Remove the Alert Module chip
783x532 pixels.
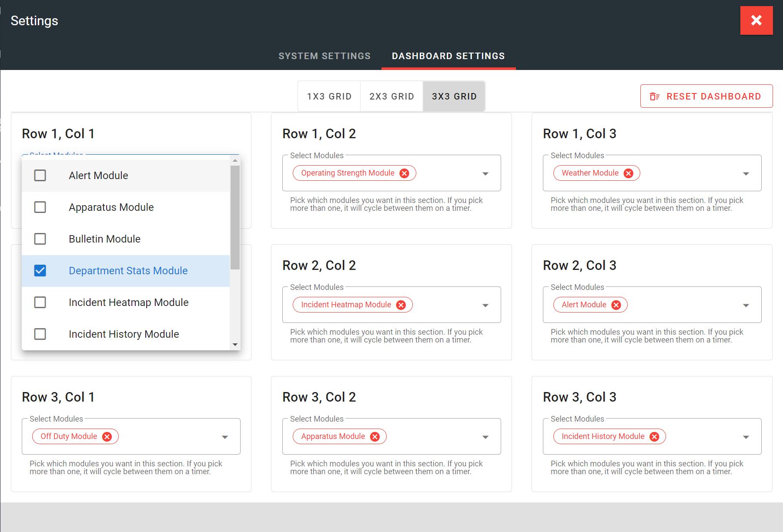pyautogui.click(x=616, y=305)
